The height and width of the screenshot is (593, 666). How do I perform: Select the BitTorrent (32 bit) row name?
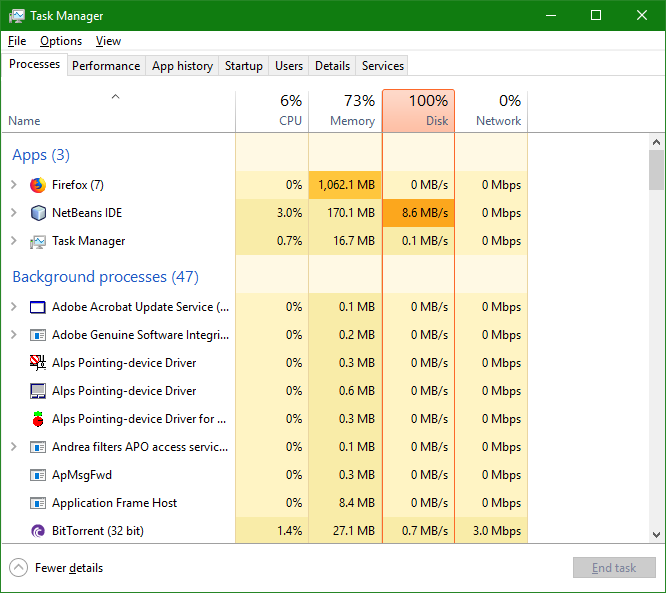tap(98, 531)
